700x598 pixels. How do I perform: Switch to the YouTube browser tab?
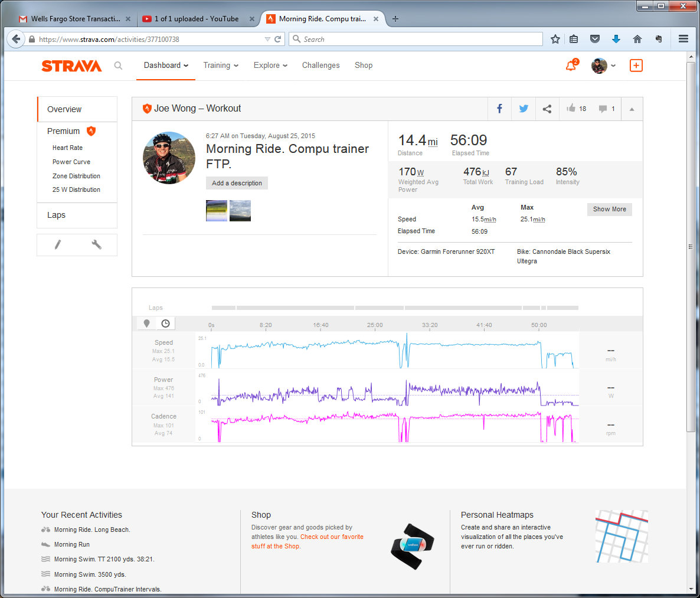[197, 19]
